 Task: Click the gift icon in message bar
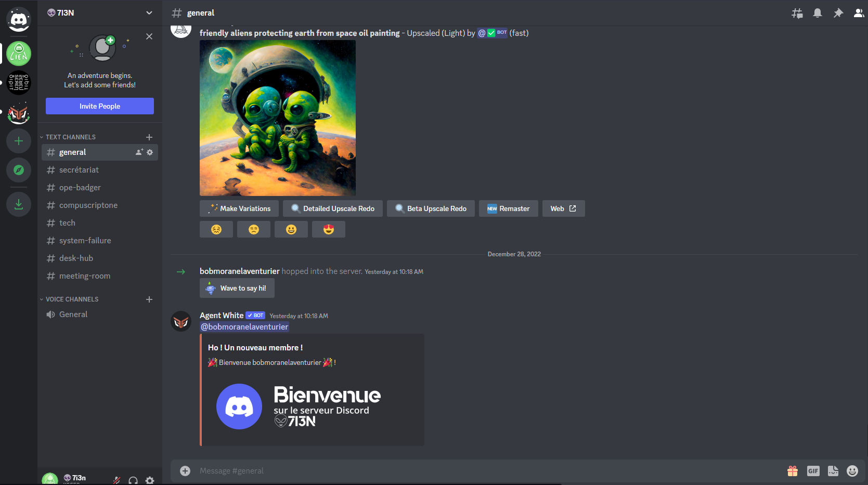793,471
